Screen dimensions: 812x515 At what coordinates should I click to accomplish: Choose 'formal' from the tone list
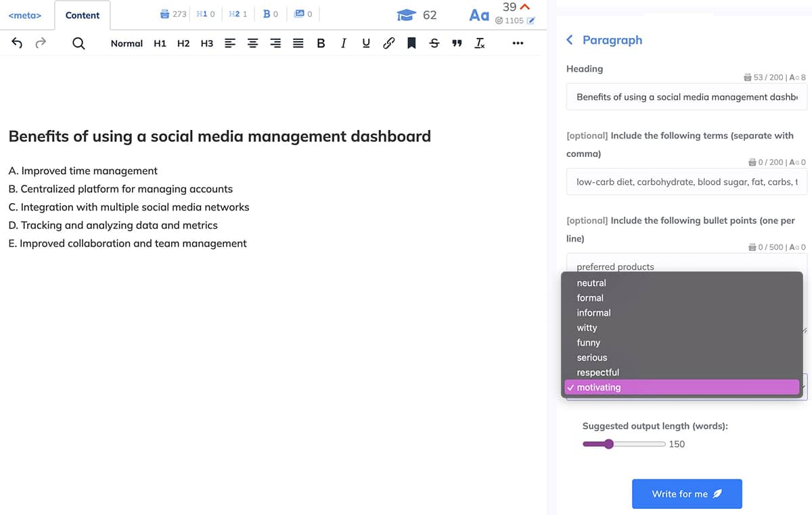pyautogui.click(x=590, y=298)
